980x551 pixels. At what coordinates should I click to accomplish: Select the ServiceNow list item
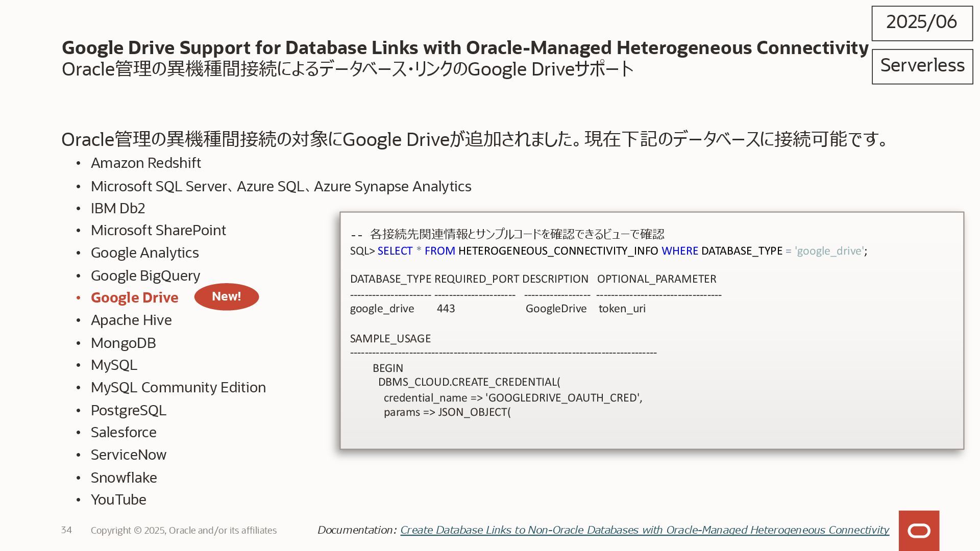coord(129,455)
